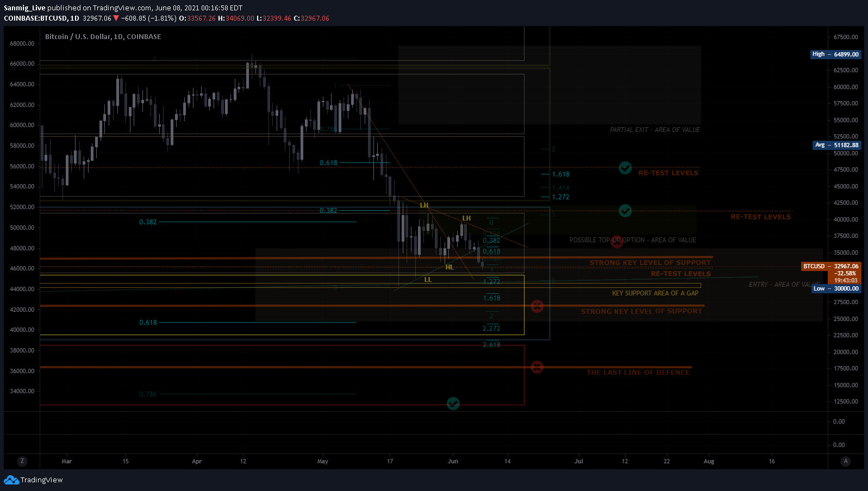Viewport: 868px width, 491px height.
Task: Click red cross icon on POSSIBLE TOP-UP OPTION label
Action: click(616, 242)
